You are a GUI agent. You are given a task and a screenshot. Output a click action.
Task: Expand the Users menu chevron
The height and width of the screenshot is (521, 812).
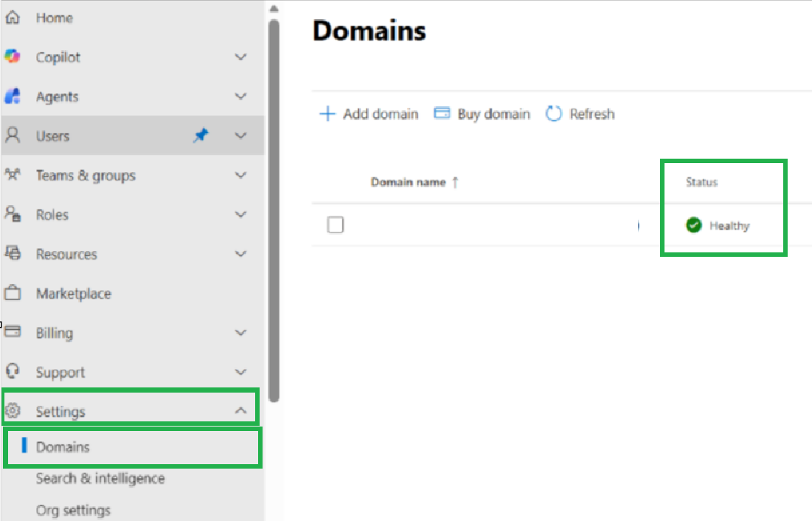[x=240, y=135]
